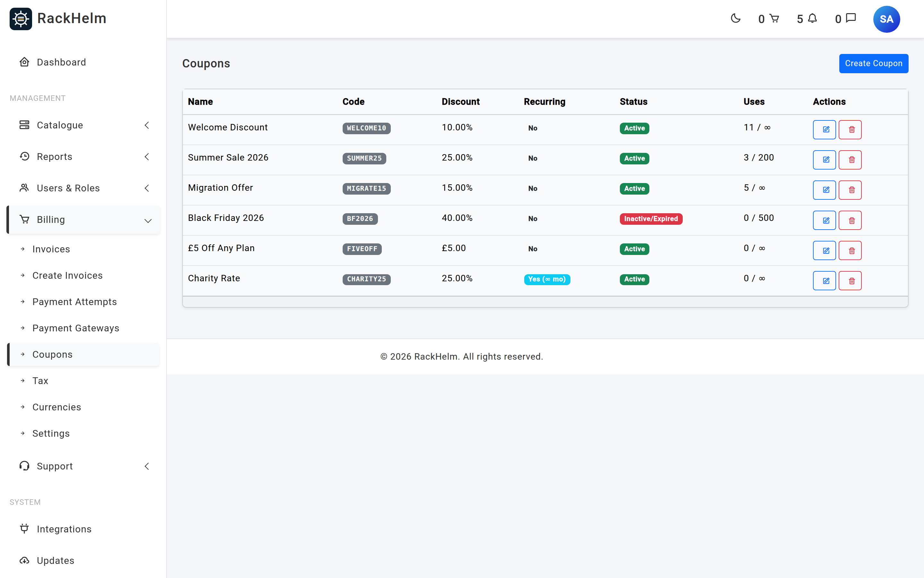
Task: Click the Catalogue server icon
Action: [x=24, y=125]
